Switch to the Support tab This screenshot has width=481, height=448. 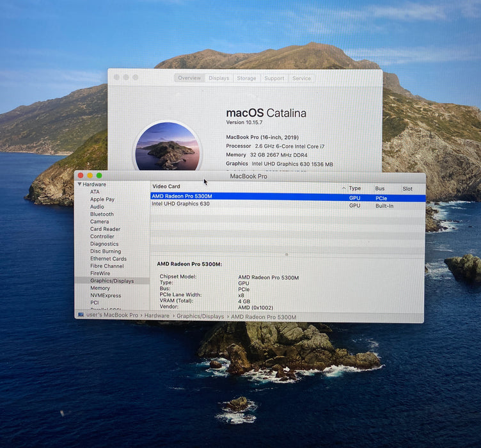[x=274, y=78]
